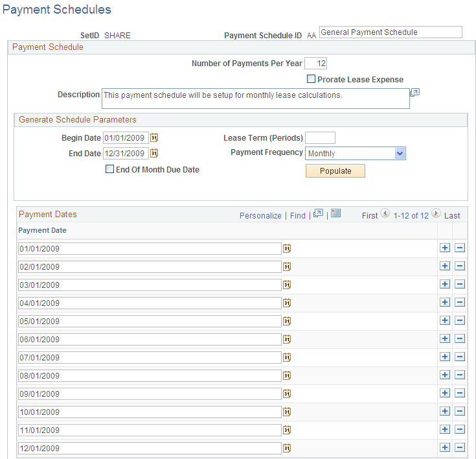Add a row after 12/01/2009
This screenshot has width=476, height=459.
(445, 447)
